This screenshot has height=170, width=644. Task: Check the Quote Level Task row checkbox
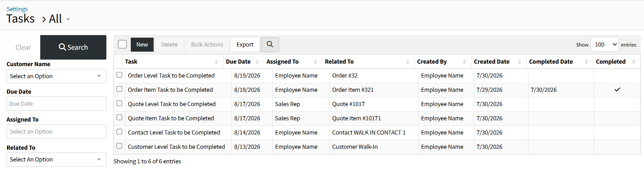coord(119,103)
